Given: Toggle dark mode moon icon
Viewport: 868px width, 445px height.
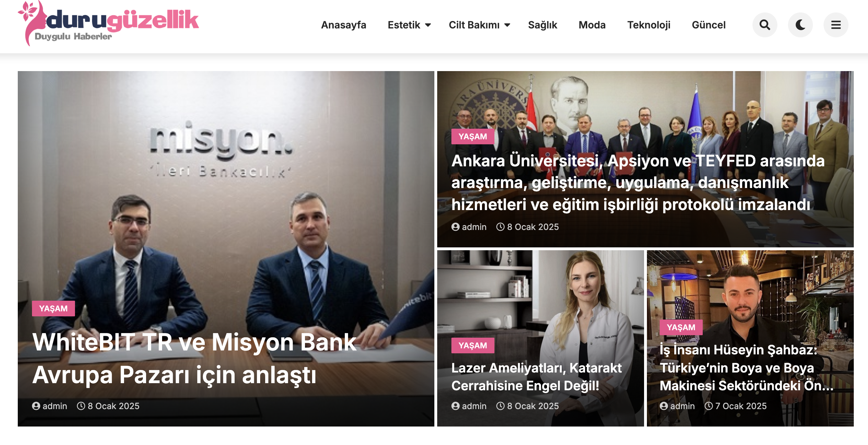Looking at the screenshot, I should (800, 25).
